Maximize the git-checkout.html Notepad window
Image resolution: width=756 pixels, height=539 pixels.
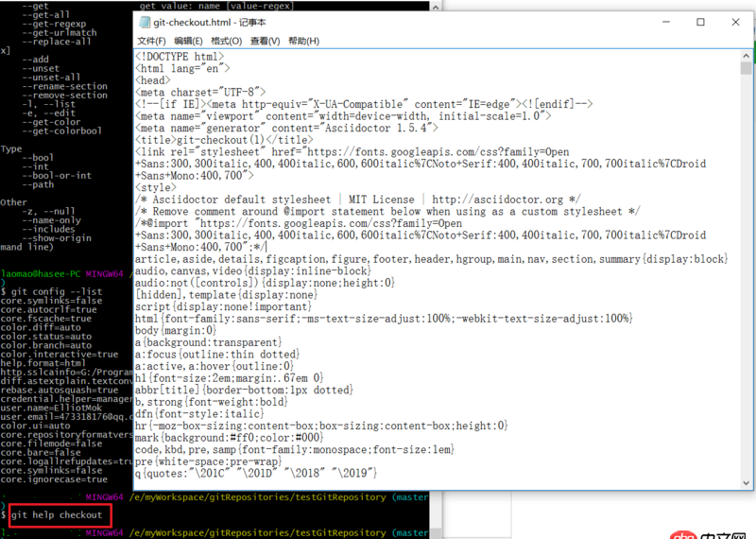700,22
